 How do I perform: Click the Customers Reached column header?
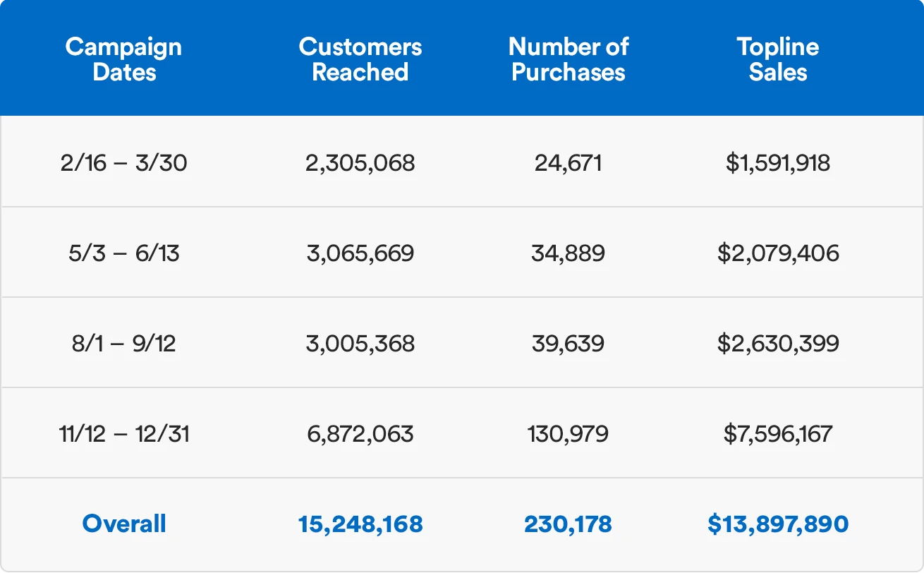tap(360, 59)
